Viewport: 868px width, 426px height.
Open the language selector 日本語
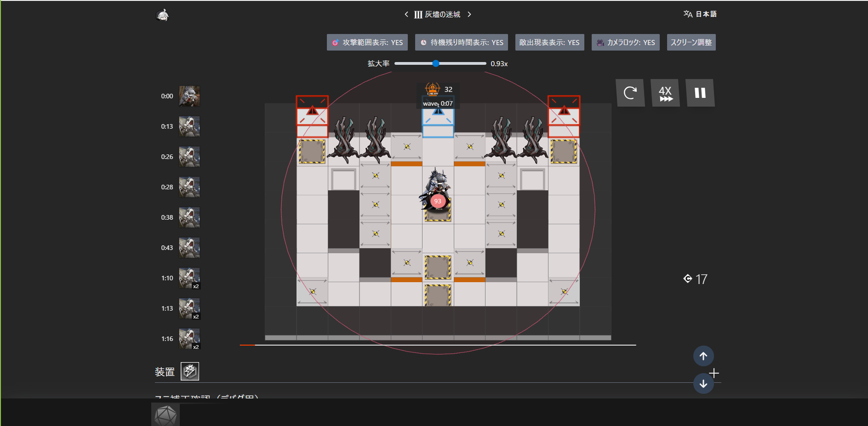[700, 14]
